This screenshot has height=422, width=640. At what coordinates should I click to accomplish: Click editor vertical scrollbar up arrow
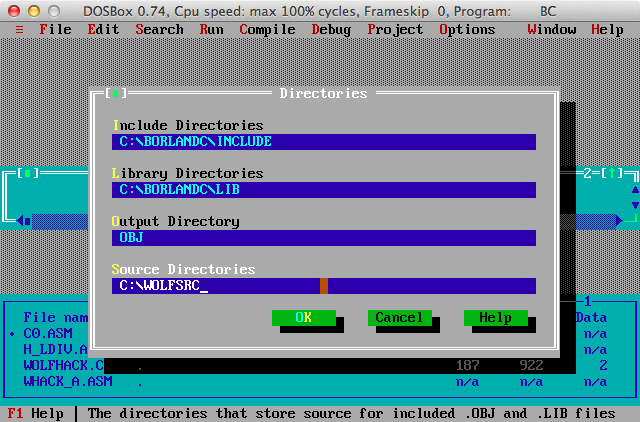[636, 189]
